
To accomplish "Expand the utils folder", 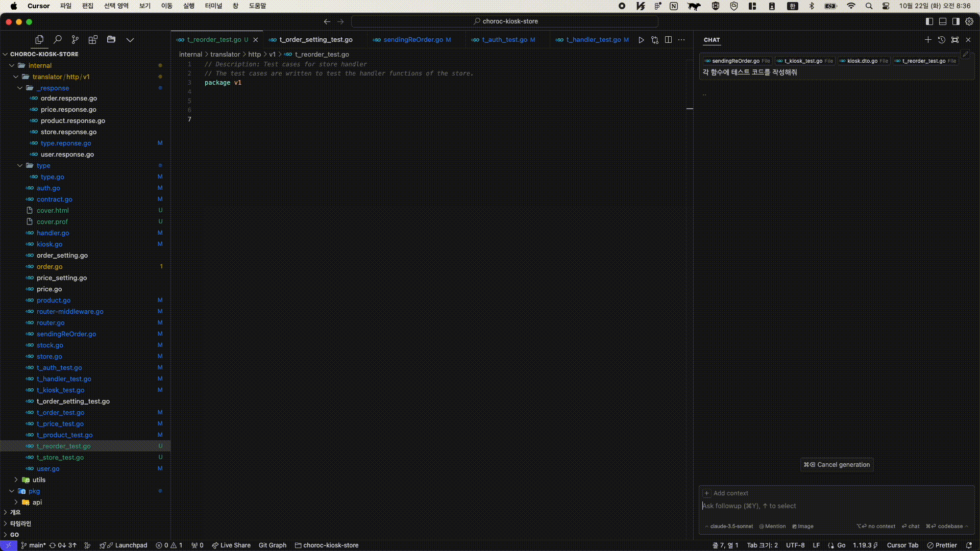I will [x=16, y=480].
